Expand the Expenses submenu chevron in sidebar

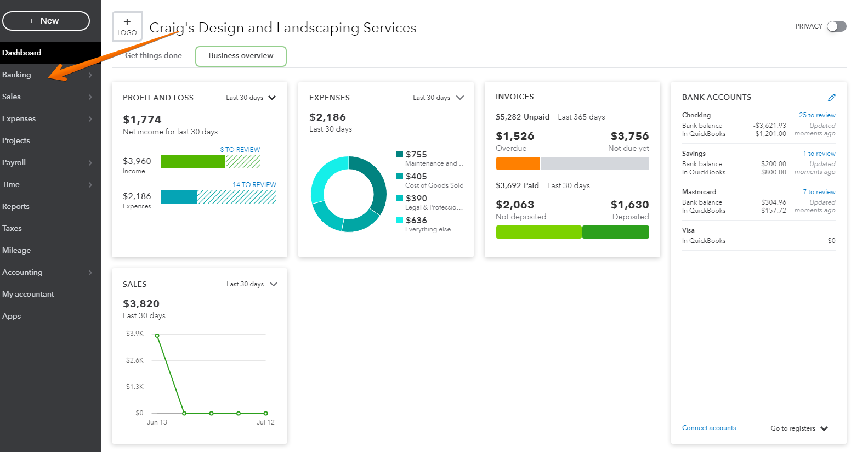(x=90, y=119)
